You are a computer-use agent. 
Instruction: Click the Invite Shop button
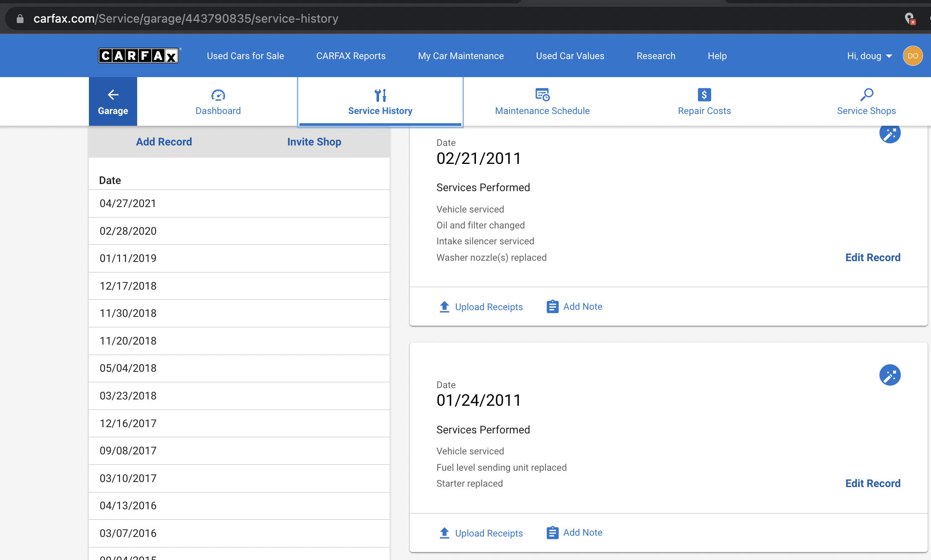pos(314,142)
